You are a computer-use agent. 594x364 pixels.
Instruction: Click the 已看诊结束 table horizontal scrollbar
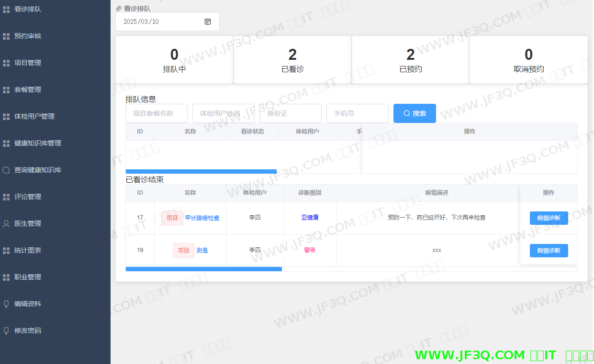click(203, 269)
